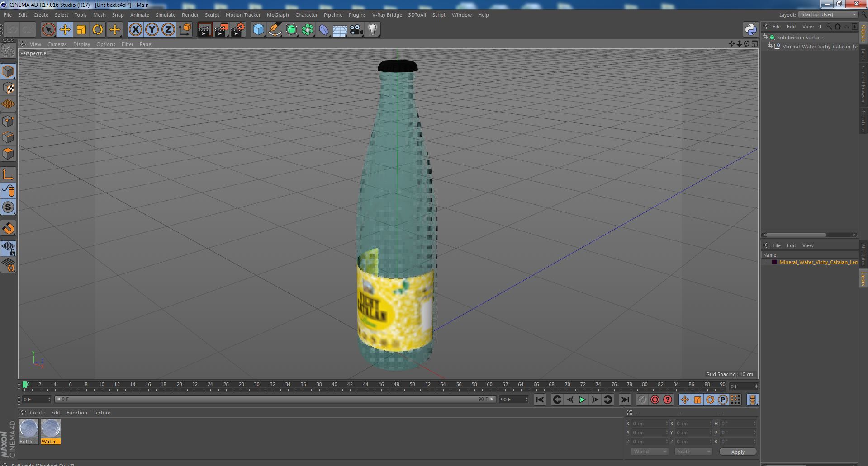Select the Bottle material thumbnail
The image size is (868, 466).
[28, 431]
